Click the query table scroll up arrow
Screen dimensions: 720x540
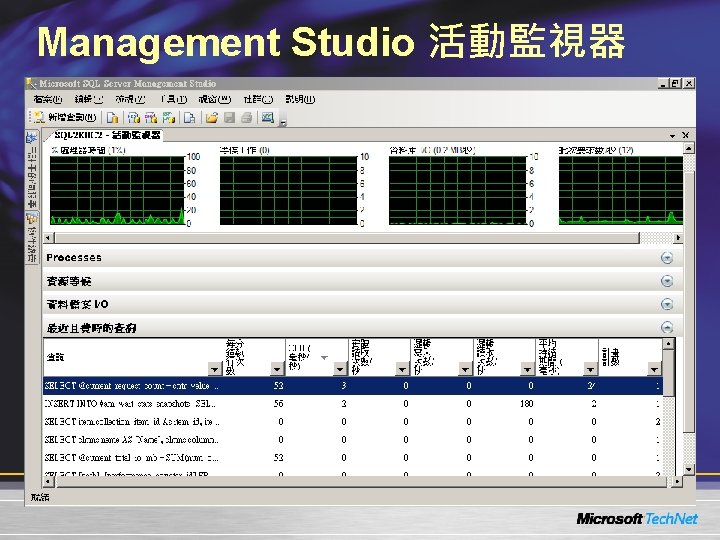tap(669, 343)
